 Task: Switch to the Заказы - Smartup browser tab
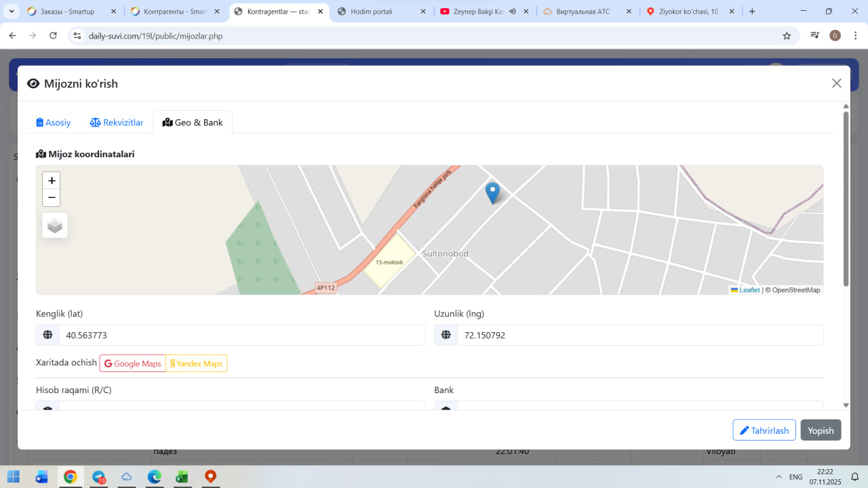pos(71,12)
